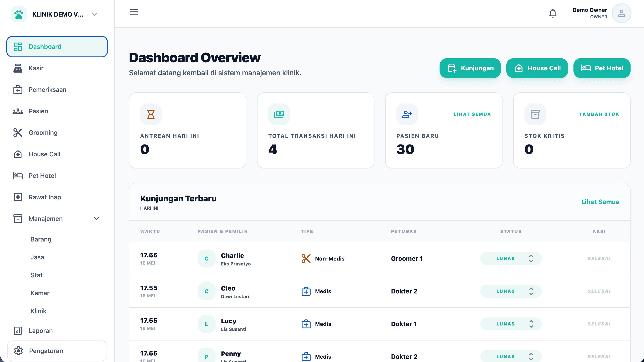Open the LUNAS status dropdown for Lucy
This screenshot has height=362, width=644.
511,324
